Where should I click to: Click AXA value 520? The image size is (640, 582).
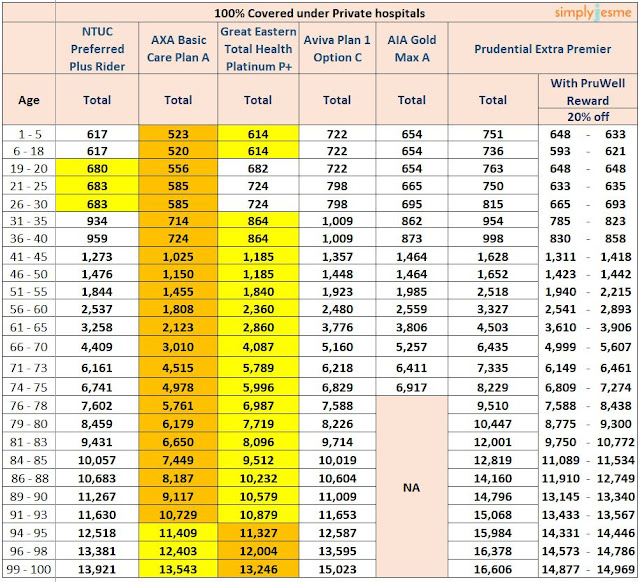(178, 151)
